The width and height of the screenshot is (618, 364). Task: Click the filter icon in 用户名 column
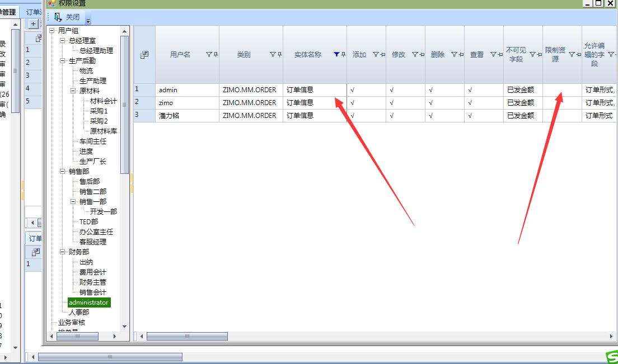pos(209,55)
